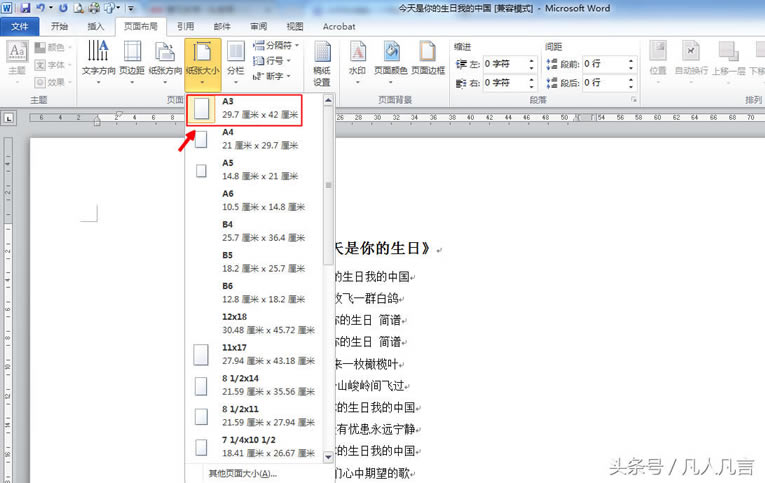Open theme 效果 (Effects) option
The image size is (765, 483).
(x=53, y=82)
